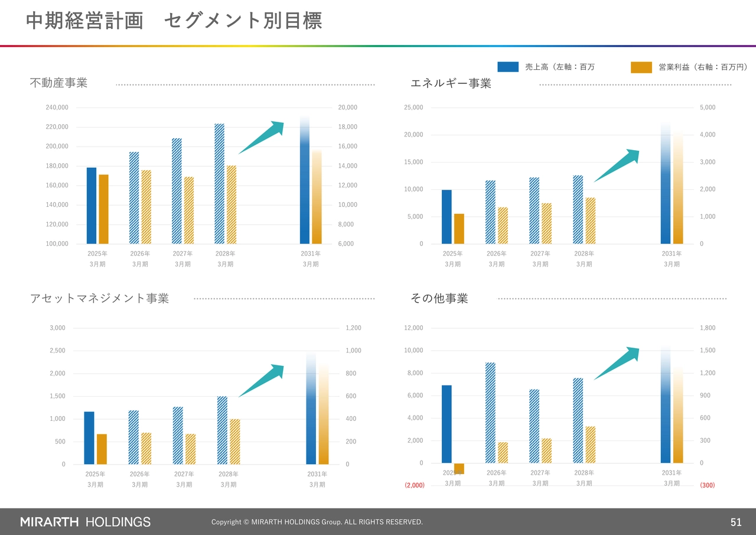Screen dimensions: 756x535
Task: Click the 2026年3月期 hatched blue bar in エネルギー事業
Action: [x=490, y=212]
